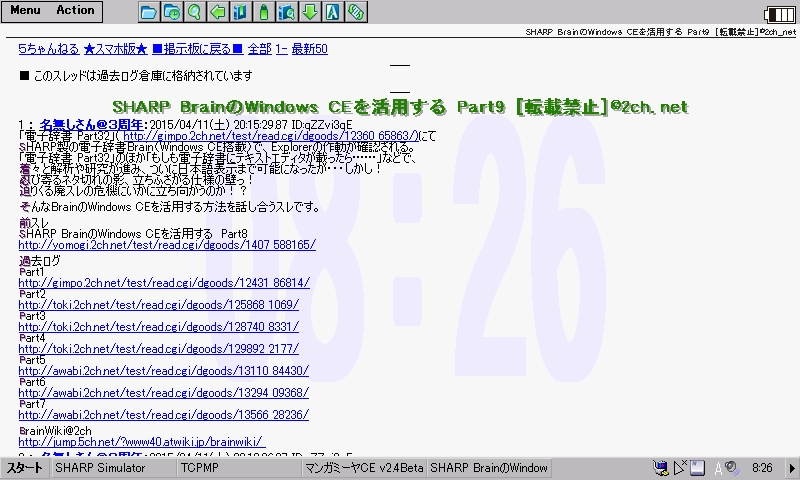Click the folder with clock history icon
Viewport: 800px width, 480px height.
click(172, 12)
